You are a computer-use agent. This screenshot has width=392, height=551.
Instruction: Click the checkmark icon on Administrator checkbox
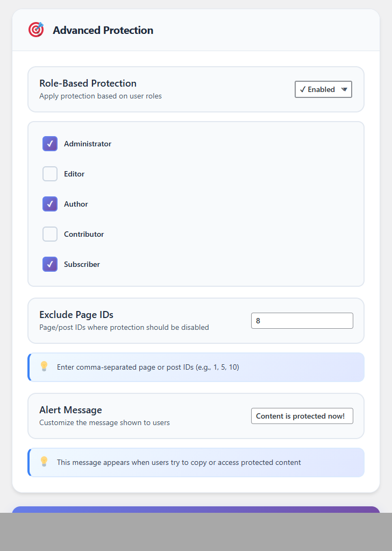pyautogui.click(x=49, y=144)
